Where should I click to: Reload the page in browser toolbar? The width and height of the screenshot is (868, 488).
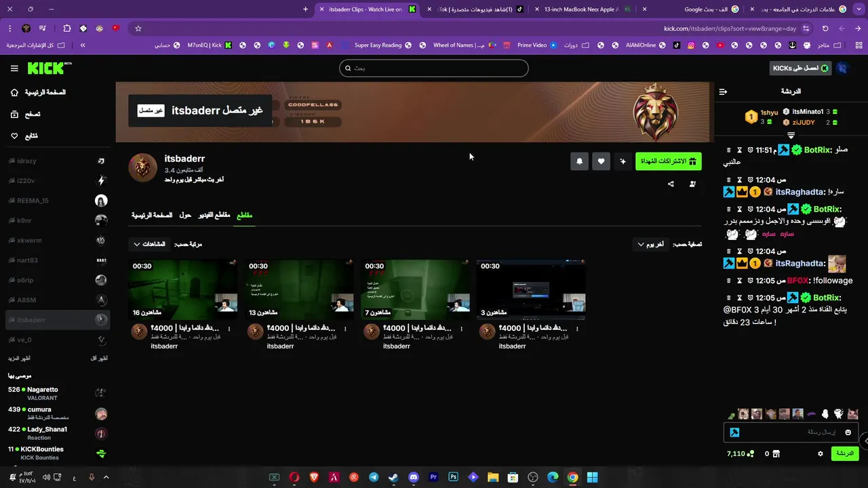pos(825,28)
